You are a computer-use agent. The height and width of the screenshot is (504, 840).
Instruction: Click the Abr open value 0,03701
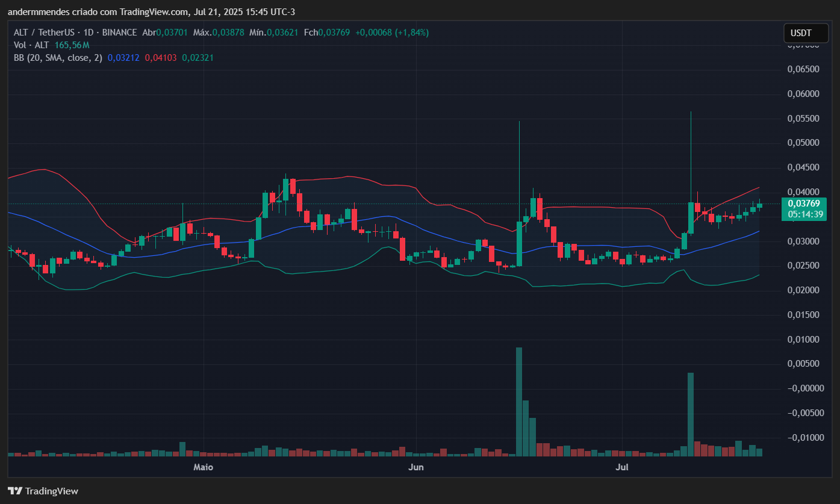pyautogui.click(x=172, y=33)
